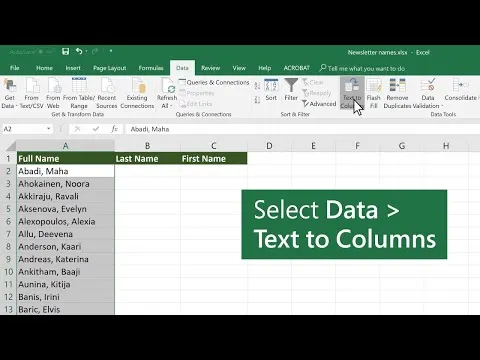Select column F header

pyautogui.click(x=357, y=146)
